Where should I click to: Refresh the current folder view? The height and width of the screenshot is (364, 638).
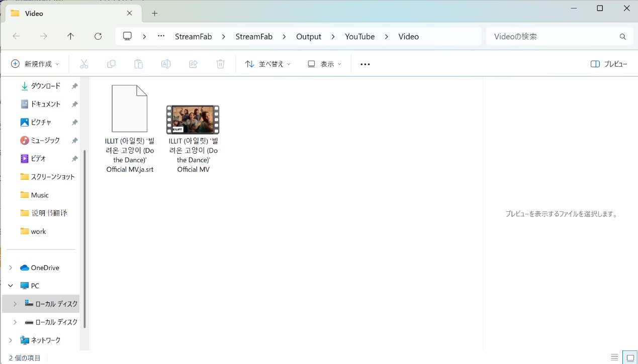pos(98,36)
